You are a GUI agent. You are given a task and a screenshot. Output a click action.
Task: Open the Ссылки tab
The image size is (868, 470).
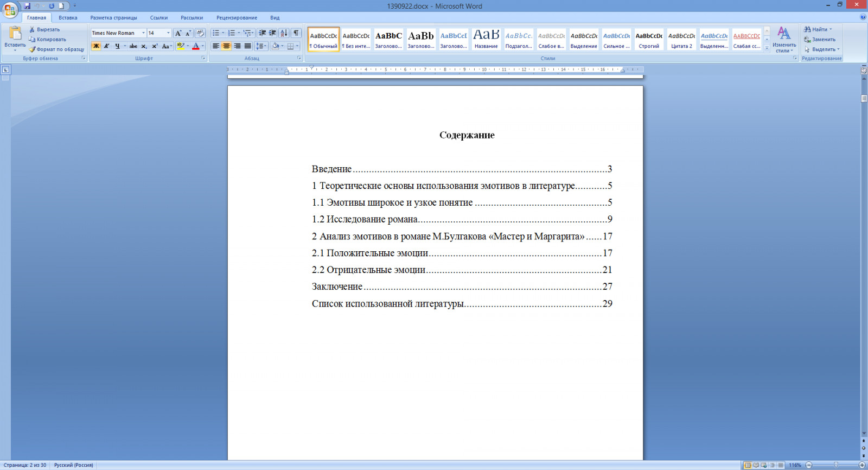[x=159, y=17]
